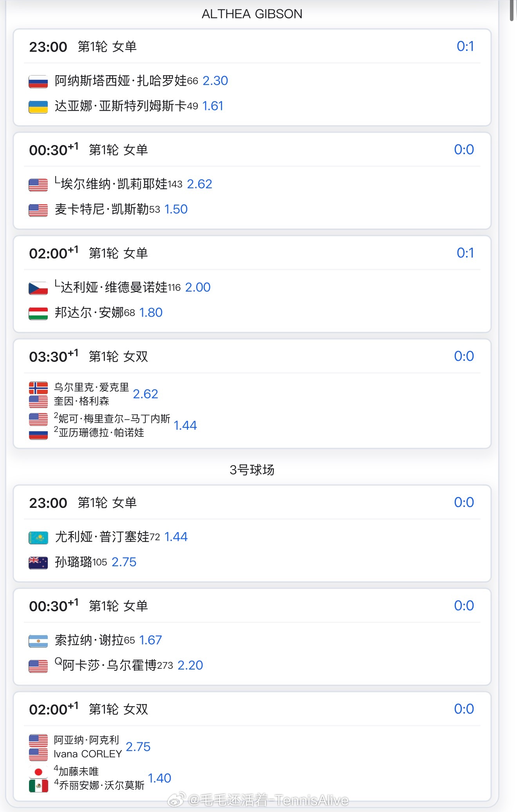
Task: Click the Norwegian flag beside 乌尔里克·爱克里
Action: 38,387
